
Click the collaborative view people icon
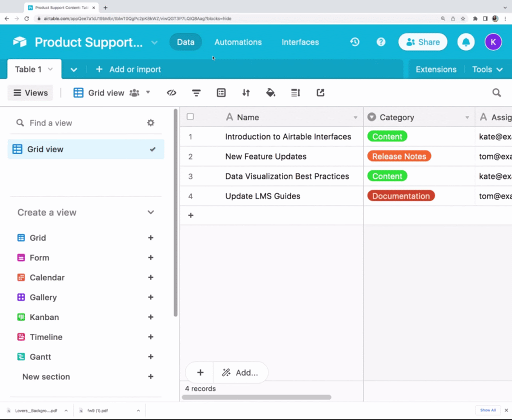pyautogui.click(x=134, y=93)
